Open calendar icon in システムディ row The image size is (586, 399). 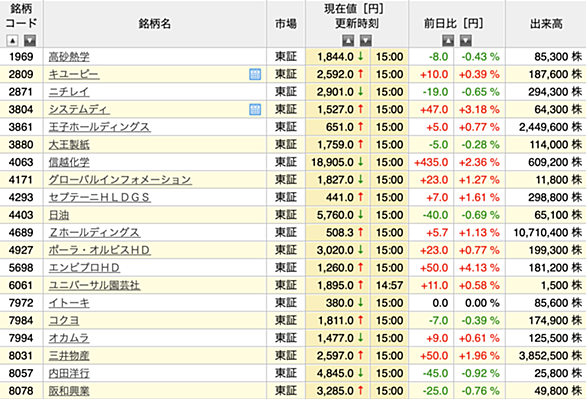255,109
